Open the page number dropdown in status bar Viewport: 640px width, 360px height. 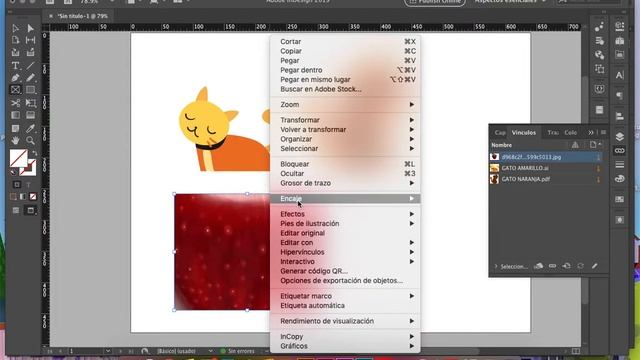[x=108, y=351]
